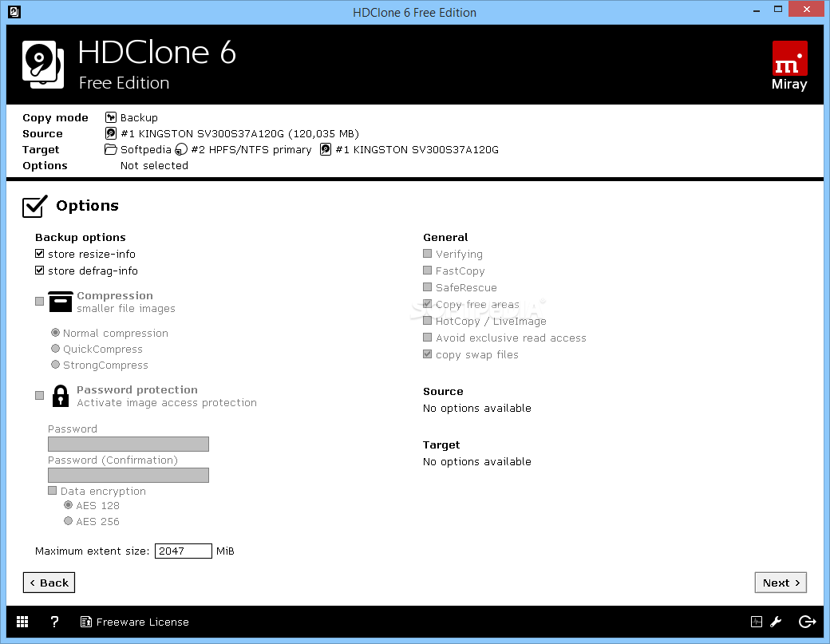Click the HDClone hard disk logo
This screenshot has width=830, height=644.
pyautogui.click(x=43, y=65)
